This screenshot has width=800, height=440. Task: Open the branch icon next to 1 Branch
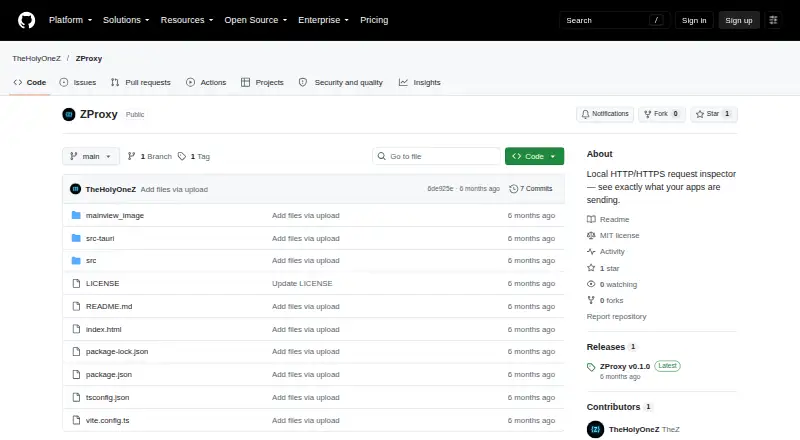pyautogui.click(x=131, y=156)
